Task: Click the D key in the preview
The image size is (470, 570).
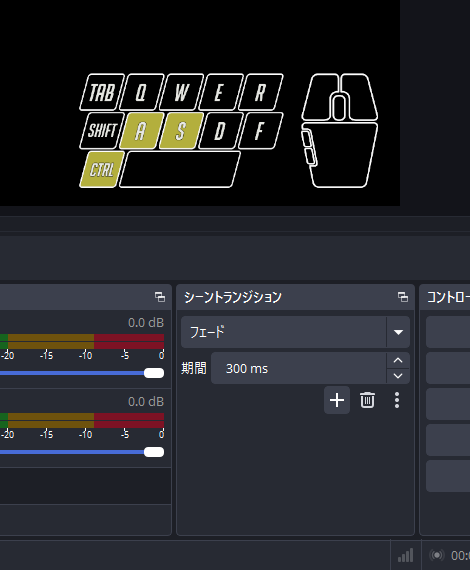Action: 220,131
